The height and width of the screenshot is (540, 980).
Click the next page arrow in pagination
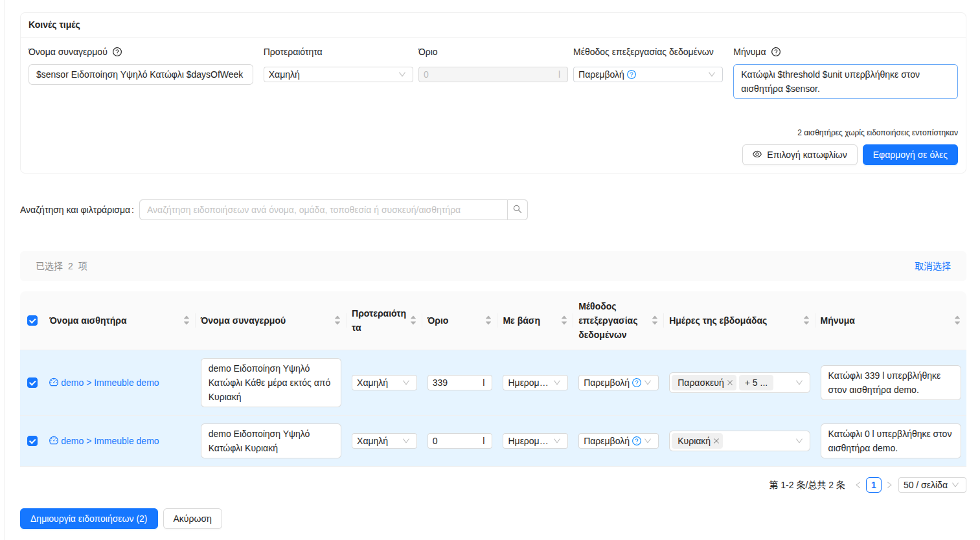pos(889,485)
